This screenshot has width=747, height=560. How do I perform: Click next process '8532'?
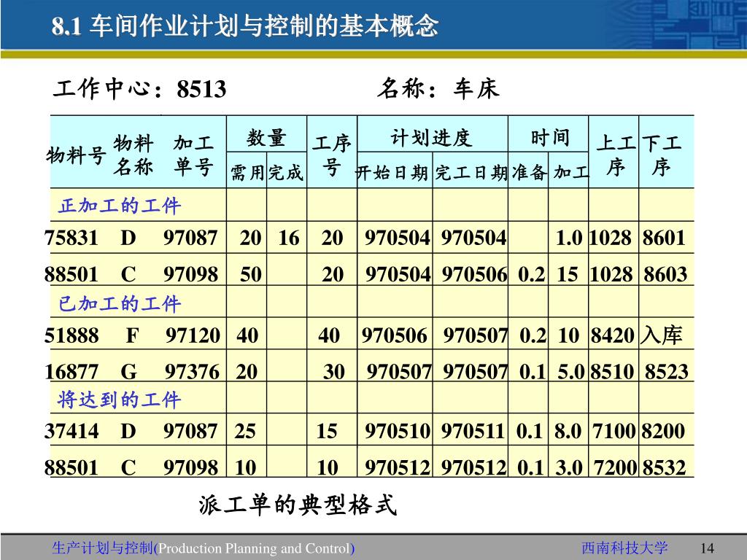[665, 467]
